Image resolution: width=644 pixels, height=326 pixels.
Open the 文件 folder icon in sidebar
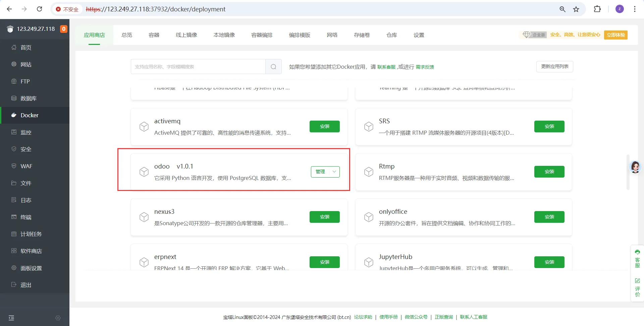click(x=14, y=183)
